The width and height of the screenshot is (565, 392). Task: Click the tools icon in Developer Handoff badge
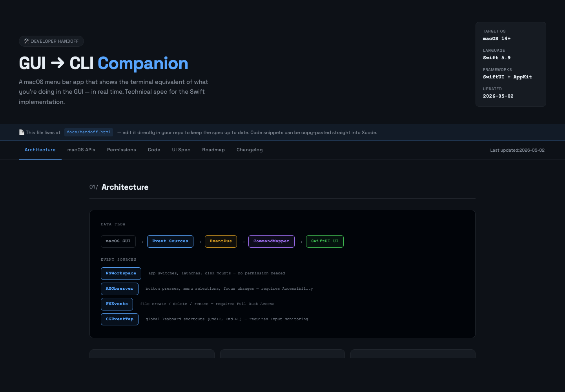[27, 41]
